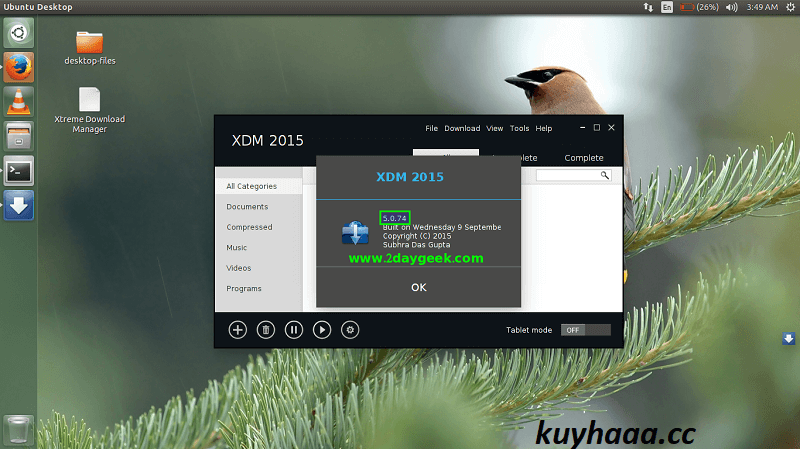Resume the download with the play icon
This screenshot has width=800, height=449.
322,330
